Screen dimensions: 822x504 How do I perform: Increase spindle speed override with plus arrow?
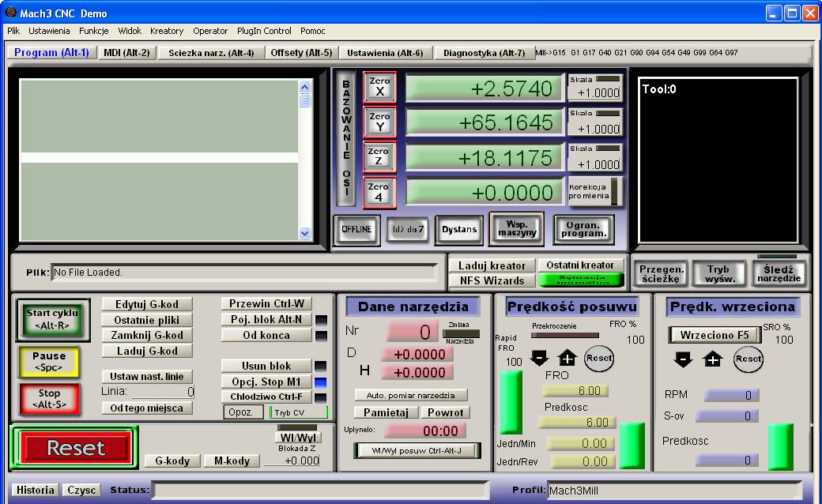[x=712, y=359]
